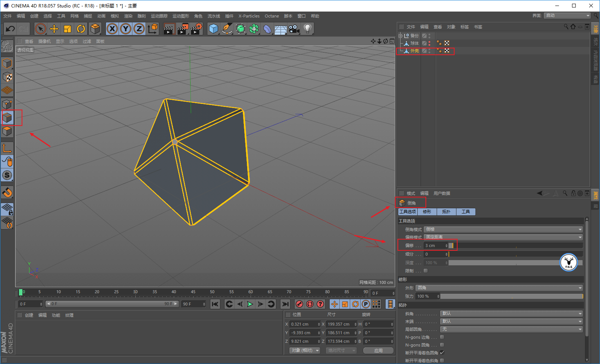Open the 界面 layout dropdown
Image resolution: width=600 pixels, height=364 pixels.
567,16
